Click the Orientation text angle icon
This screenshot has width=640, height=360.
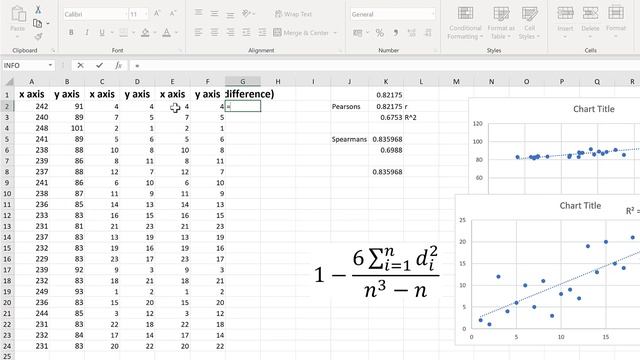(247, 13)
